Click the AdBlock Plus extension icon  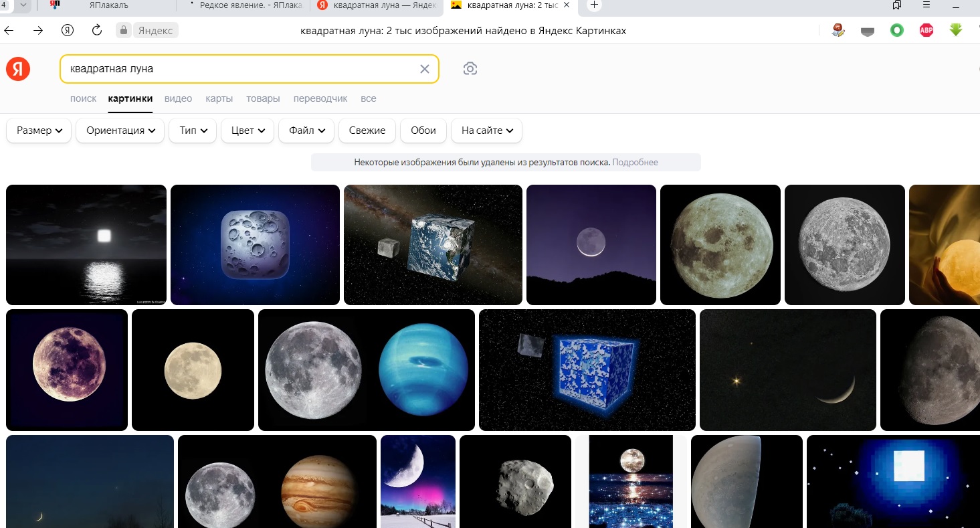point(926,30)
